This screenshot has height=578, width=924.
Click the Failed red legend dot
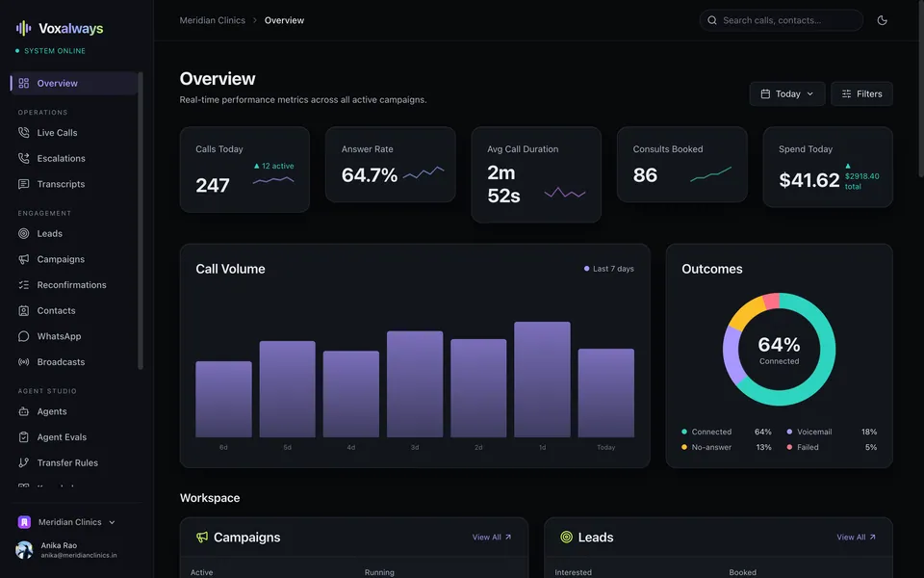click(789, 447)
